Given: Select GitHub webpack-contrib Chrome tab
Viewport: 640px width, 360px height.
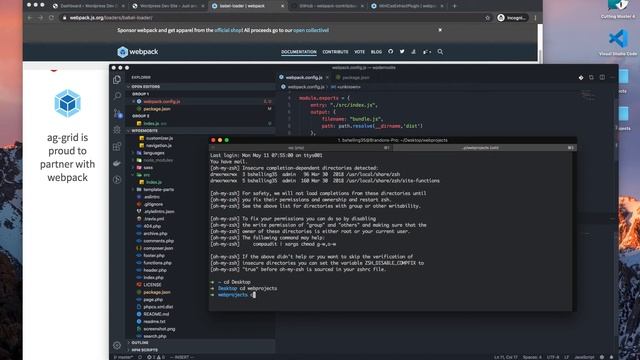Looking at the screenshot, I should click(327, 6).
